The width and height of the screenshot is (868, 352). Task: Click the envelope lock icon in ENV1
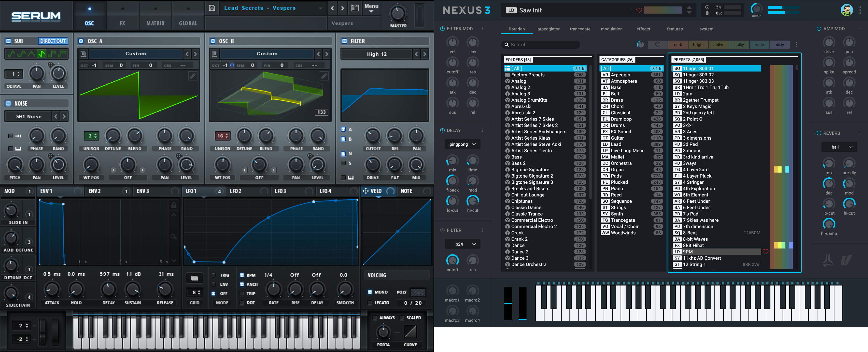pyautogui.click(x=174, y=205)
